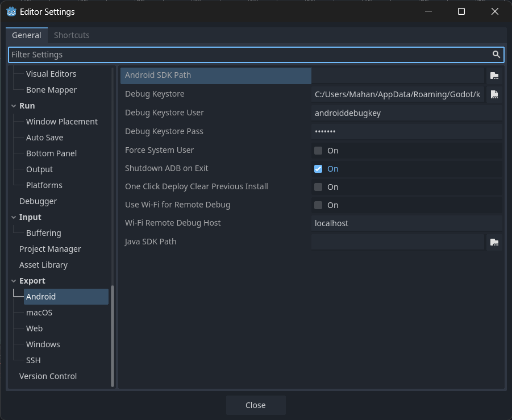Screen dimensions: 512x420
Task: Click the Close button
Action: [x=255, y=405]
